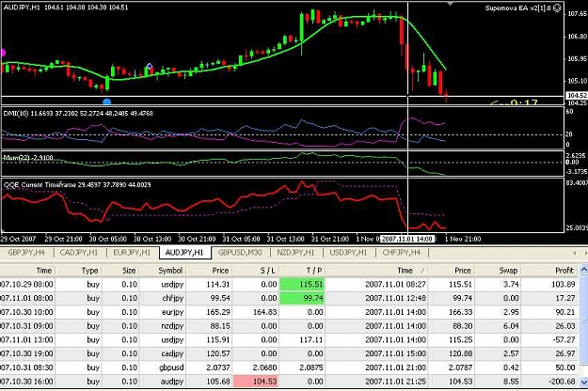Viewport: 588px width, 391px height.
Task: Switch to the EURJPY,H1 chart tab
Action: coord(132,253)
